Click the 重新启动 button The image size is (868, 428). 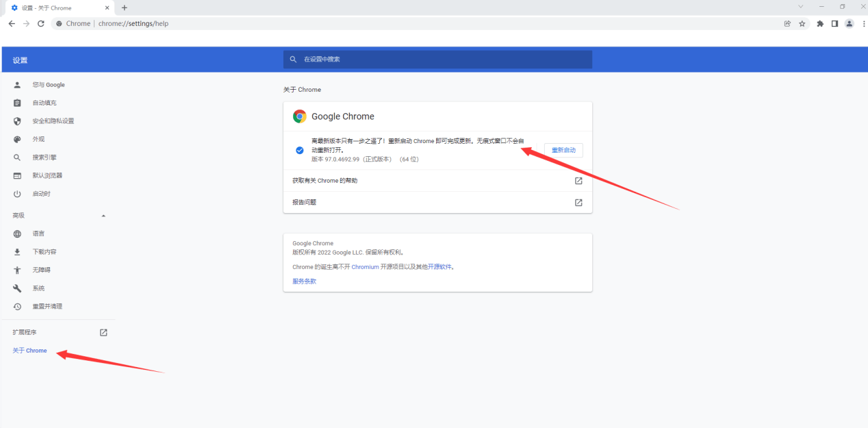[x=563, y=150]
